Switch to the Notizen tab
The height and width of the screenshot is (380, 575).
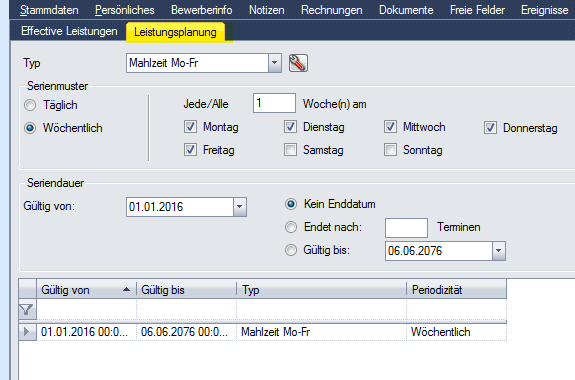(267, 10)
